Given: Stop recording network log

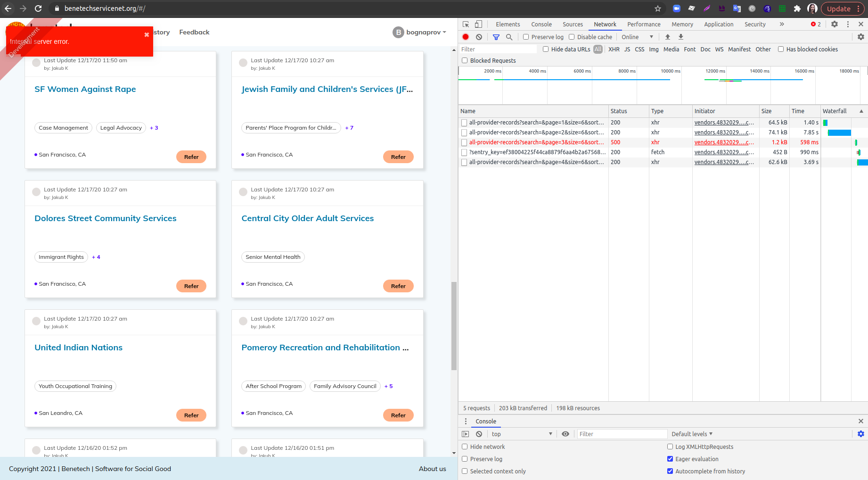Looking at the screenshot, I should click(466, 37).
